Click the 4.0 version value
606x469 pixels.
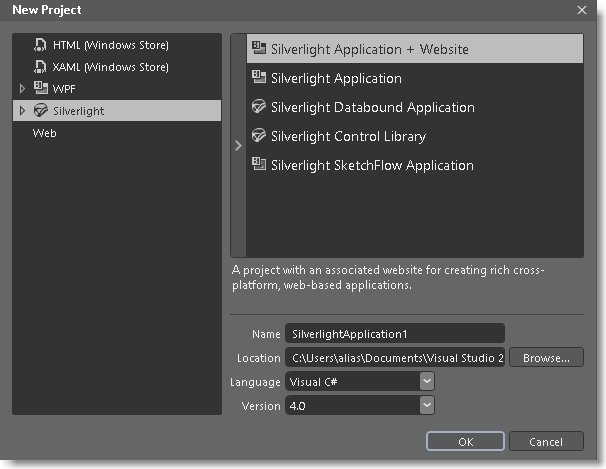click(298, 406)
